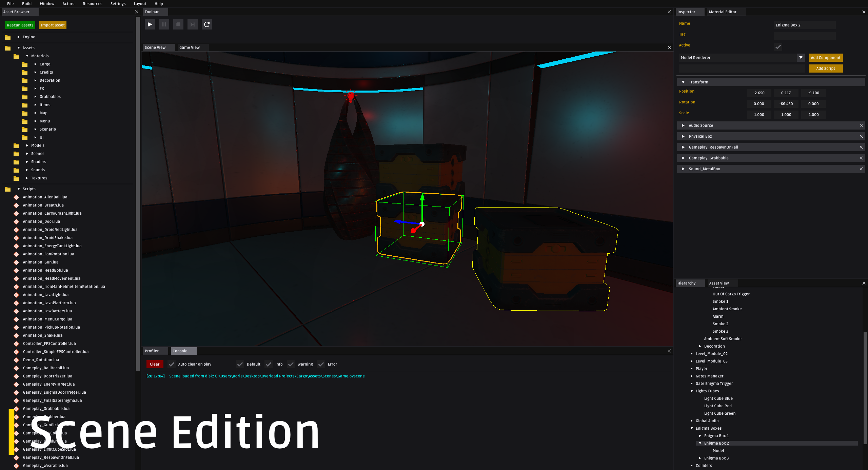Click the stop button in toolbar

178,24
